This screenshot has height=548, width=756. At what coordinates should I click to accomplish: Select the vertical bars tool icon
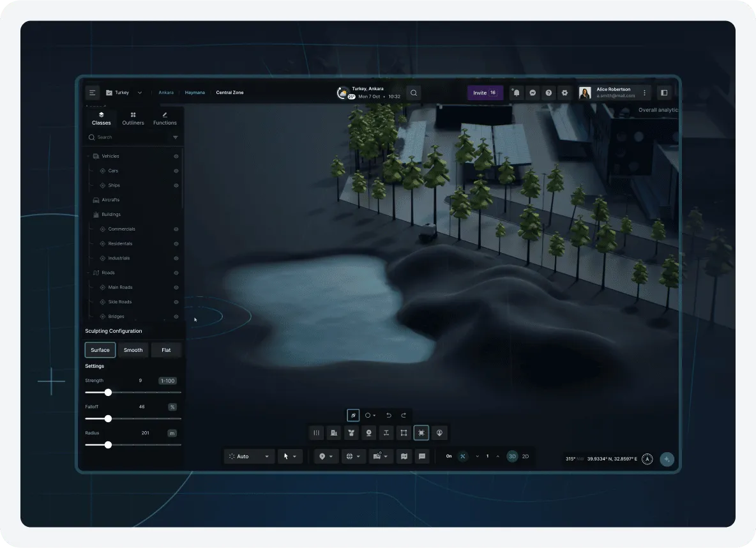(316, 432)
